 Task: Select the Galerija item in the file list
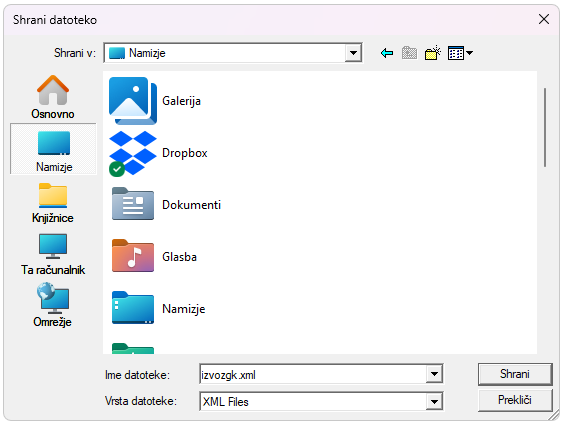pos(155,101)
